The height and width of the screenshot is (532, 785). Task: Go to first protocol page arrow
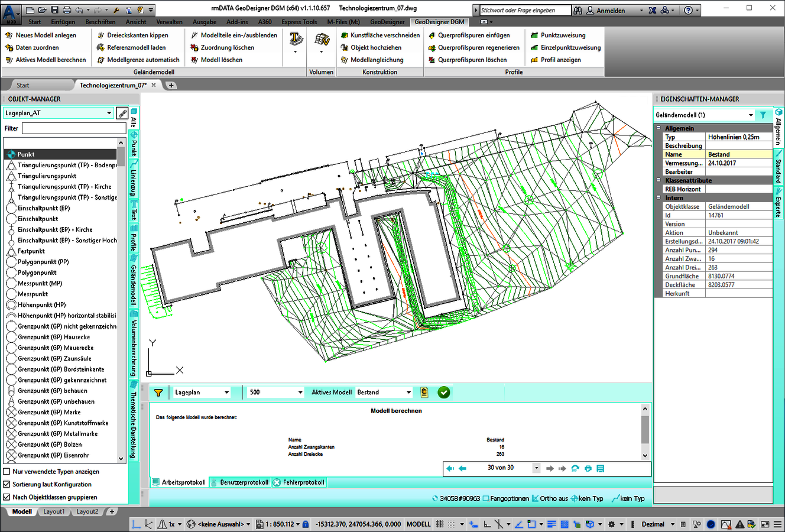[x=450, y=468]
